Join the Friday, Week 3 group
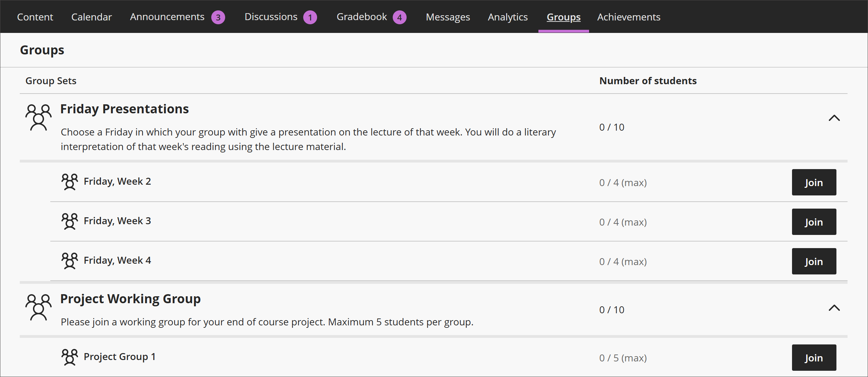The image size is (868, 377). coord(814,222)
